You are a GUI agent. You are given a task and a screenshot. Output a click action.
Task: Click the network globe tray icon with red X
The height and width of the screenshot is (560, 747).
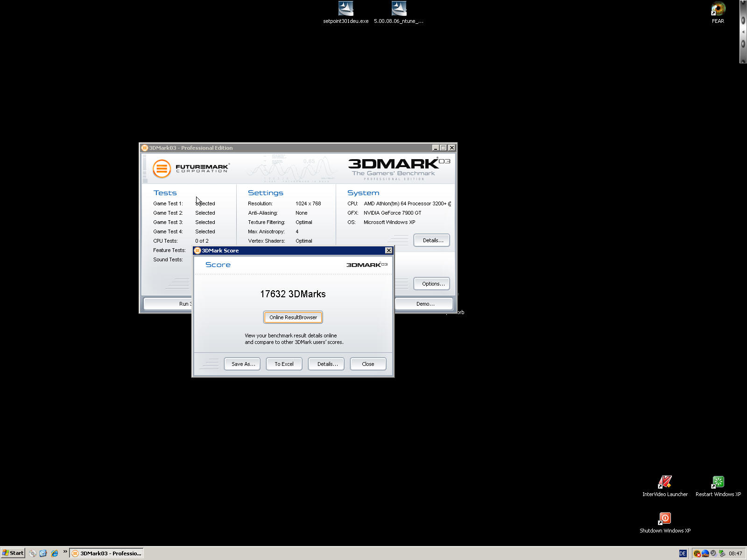click(x=697, y=553)
